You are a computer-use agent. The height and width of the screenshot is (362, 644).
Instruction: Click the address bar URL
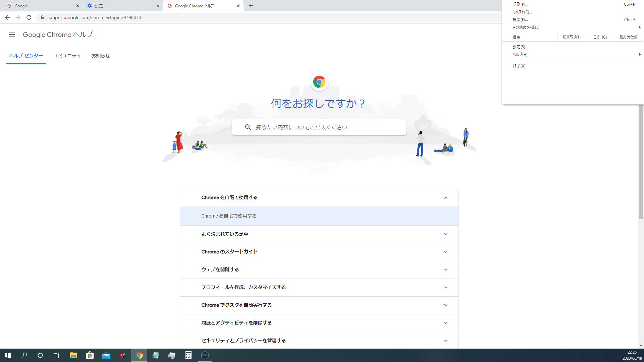click(94, 17)
